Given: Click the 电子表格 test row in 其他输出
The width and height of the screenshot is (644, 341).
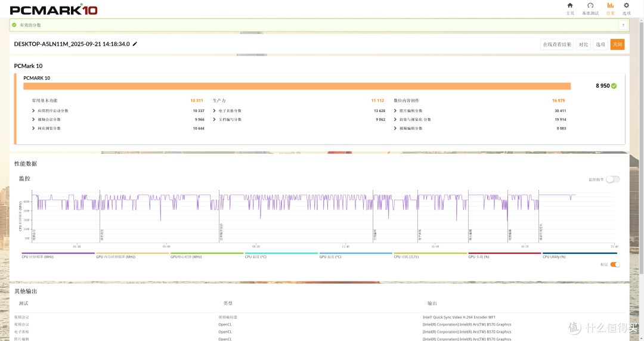Looking at the screenshot, I should point(21,332).
